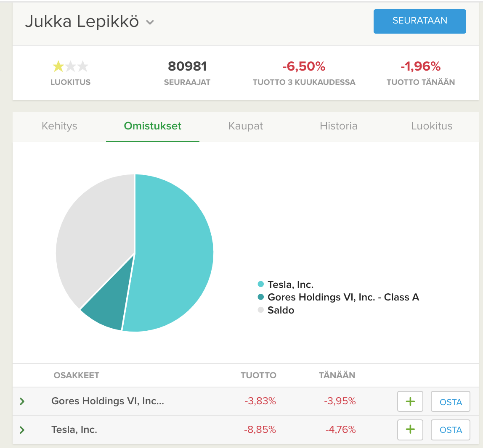
Task: Go to the Historia tab
Action: click(x=338, y=126)
